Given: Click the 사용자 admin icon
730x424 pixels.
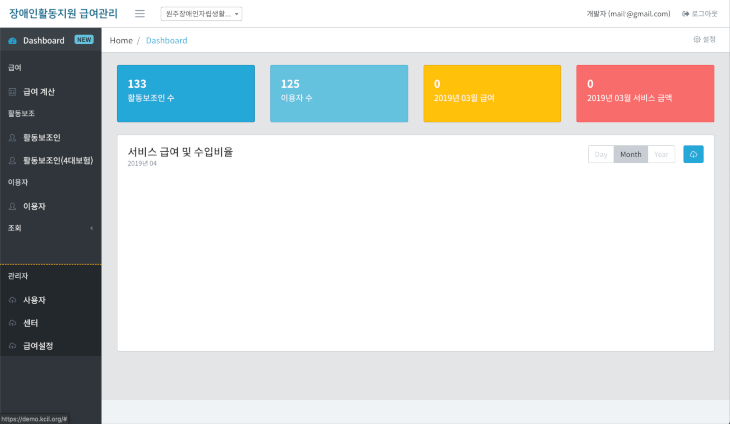Looking at the screenshot, I should tap(12, 300).
